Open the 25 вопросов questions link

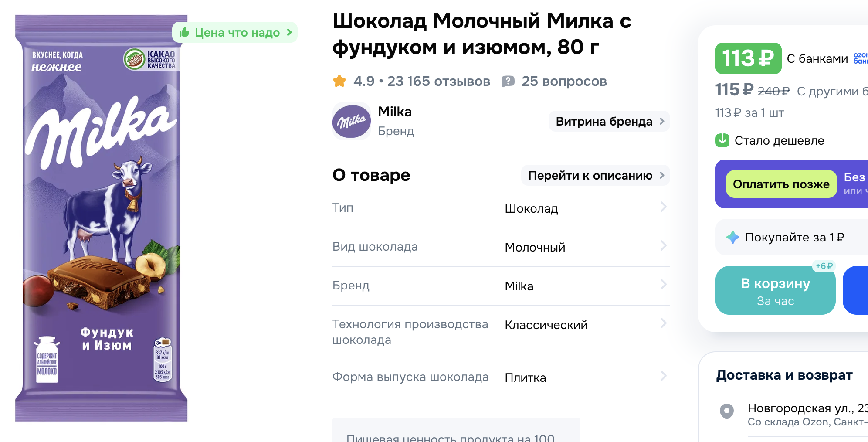coord(564,82)
